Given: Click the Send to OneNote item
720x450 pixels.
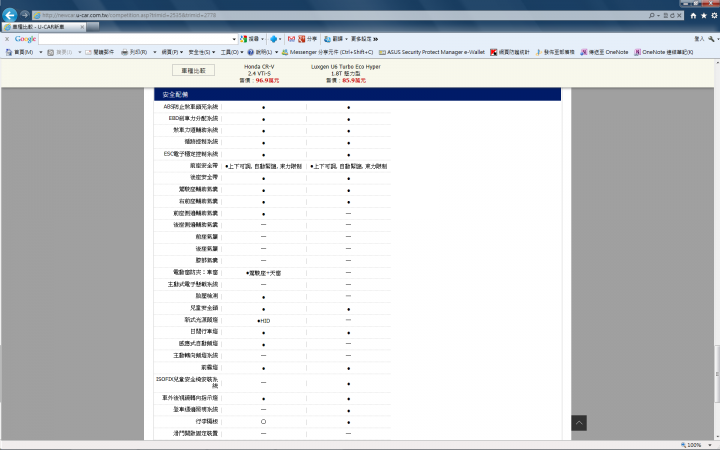Looking at the screenshot, I should pos(604,52).
